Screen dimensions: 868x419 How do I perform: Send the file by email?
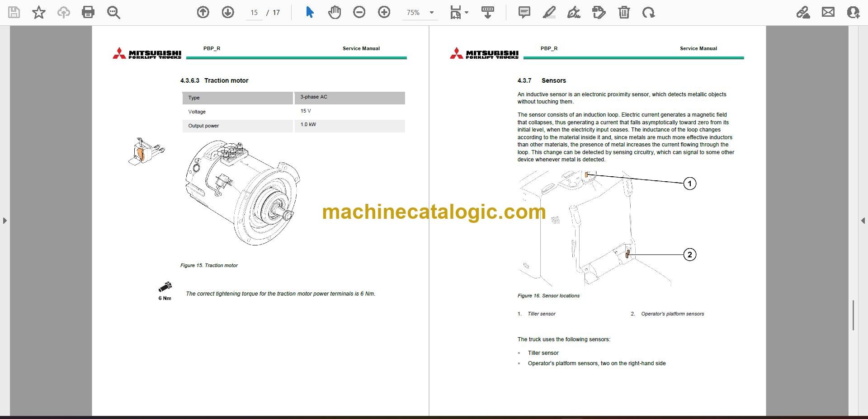pos(828,12)
